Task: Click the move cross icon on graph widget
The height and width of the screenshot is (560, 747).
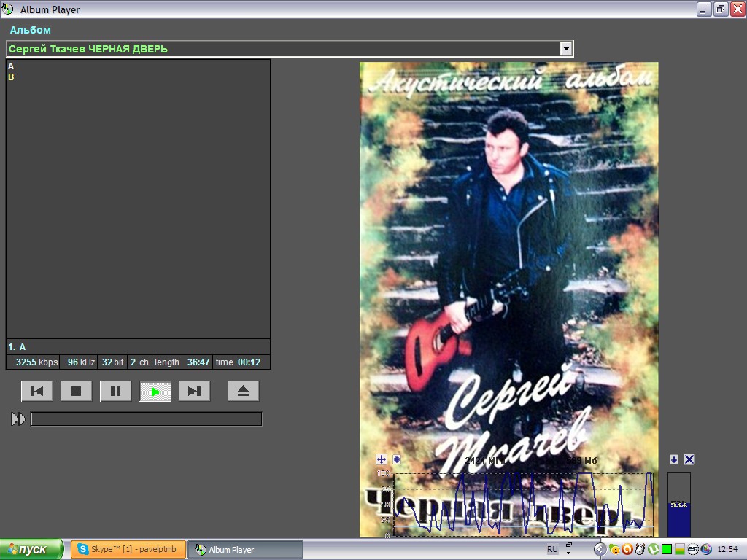Action: [x=381, y=459]
